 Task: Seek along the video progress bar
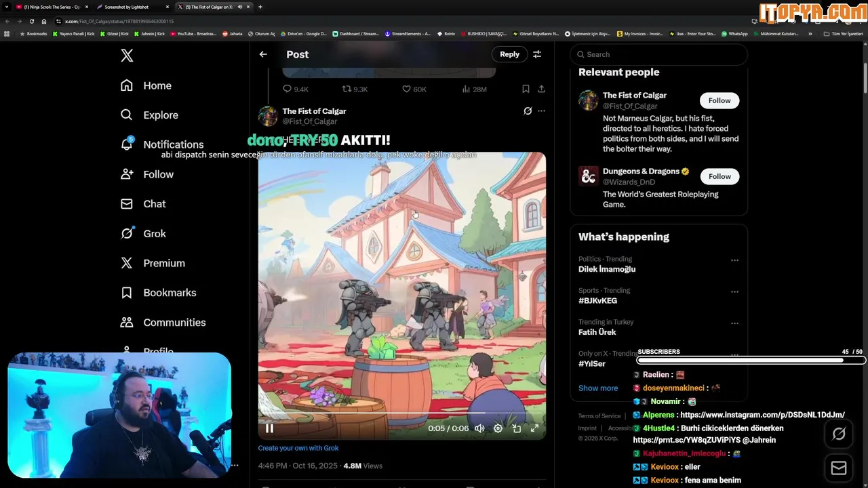pos(401,413)
